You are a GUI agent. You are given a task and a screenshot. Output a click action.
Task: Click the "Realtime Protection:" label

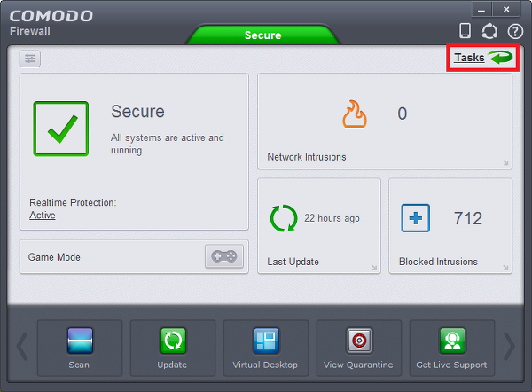(x=73, y=202)
